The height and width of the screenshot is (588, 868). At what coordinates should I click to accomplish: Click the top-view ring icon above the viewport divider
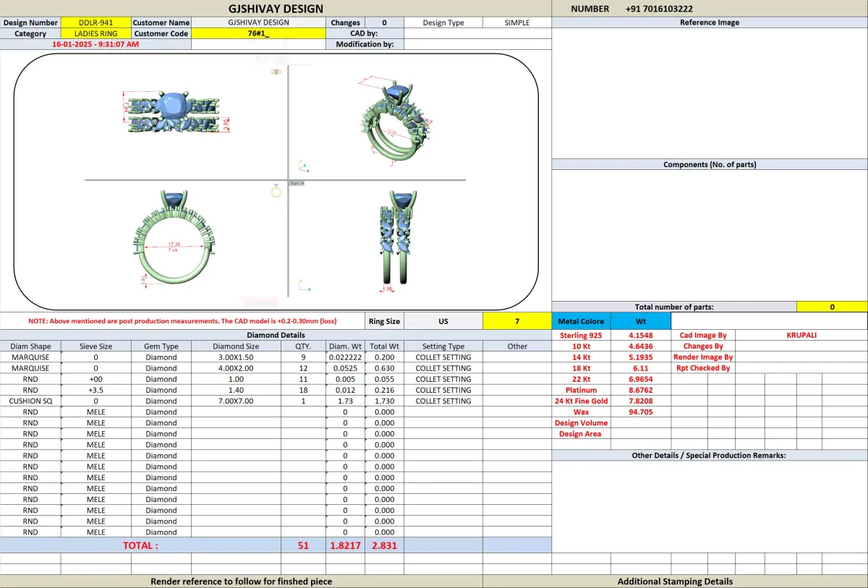click(x=276, y=72)
